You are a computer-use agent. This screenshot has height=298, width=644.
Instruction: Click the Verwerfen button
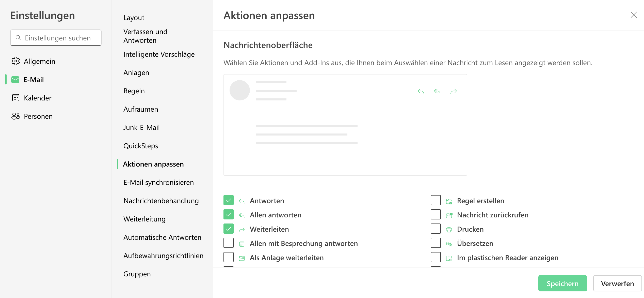click(x=617, y=283)
